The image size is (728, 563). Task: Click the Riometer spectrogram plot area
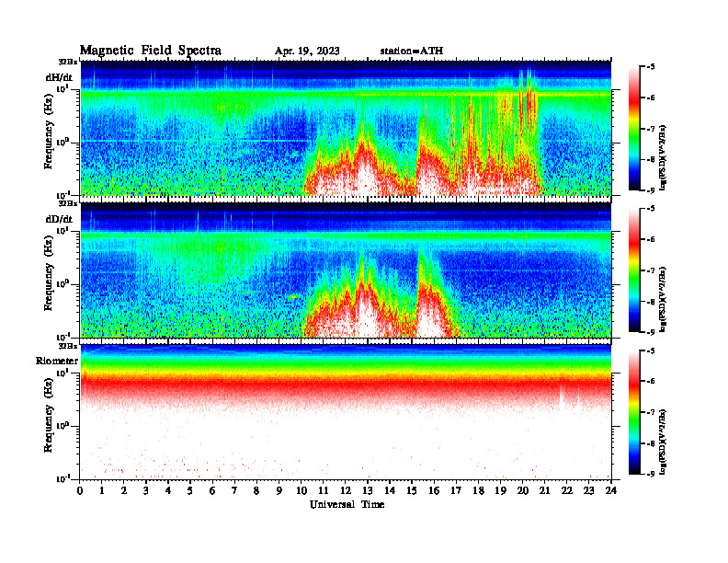[346, 412]
